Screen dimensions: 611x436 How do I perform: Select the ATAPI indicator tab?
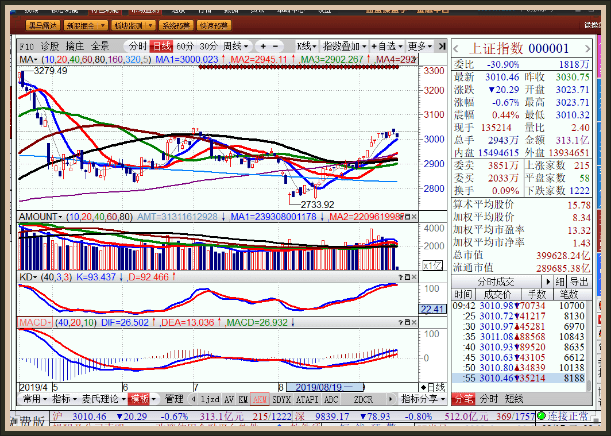point(308,399)
